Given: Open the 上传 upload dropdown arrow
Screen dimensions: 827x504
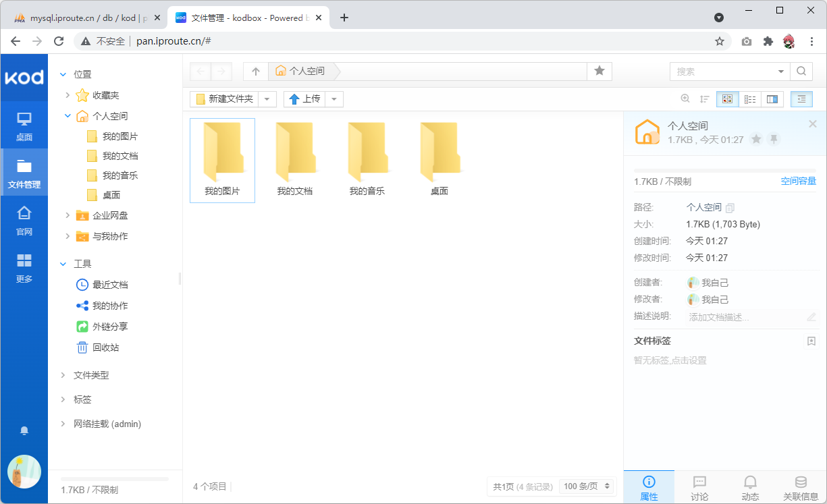Looking at the screenshot, I should click(x=334, y=99).
